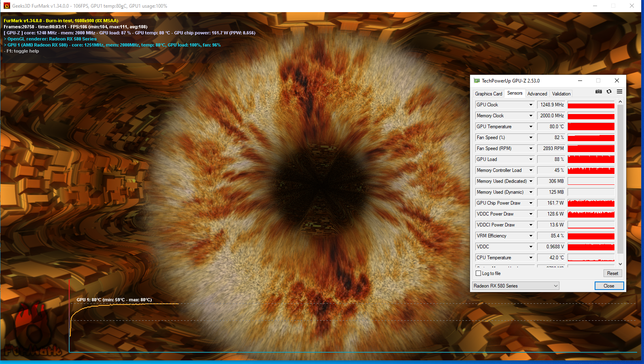Click the GPU-Z app icon in title bar
The width and height of the screenshot is (644, 364).
point(477,81)
